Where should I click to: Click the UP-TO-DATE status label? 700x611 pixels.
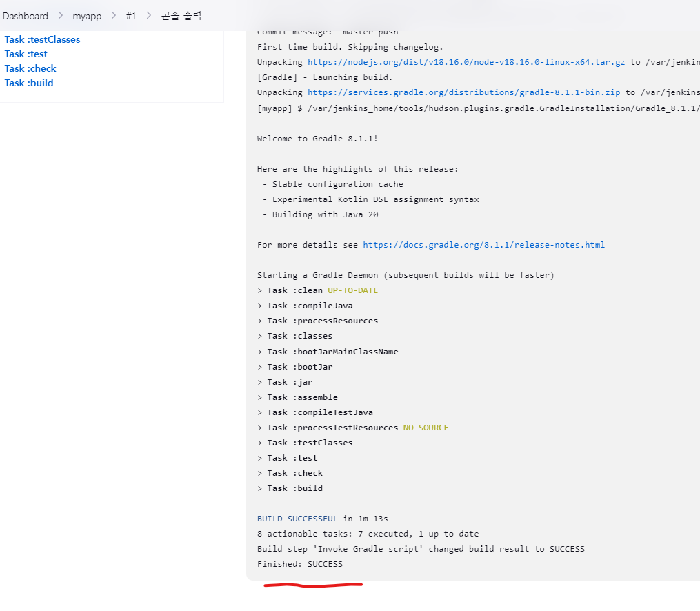click(x=352, y=290)
